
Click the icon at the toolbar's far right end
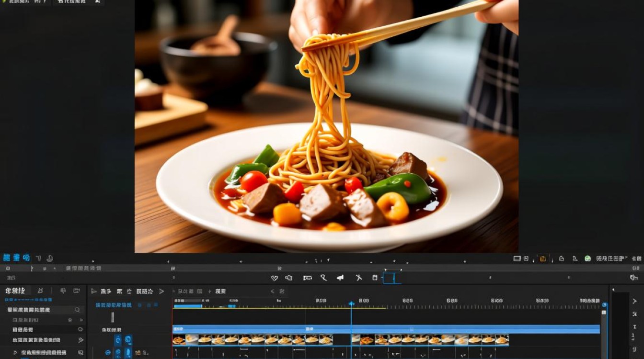[634, 278]
